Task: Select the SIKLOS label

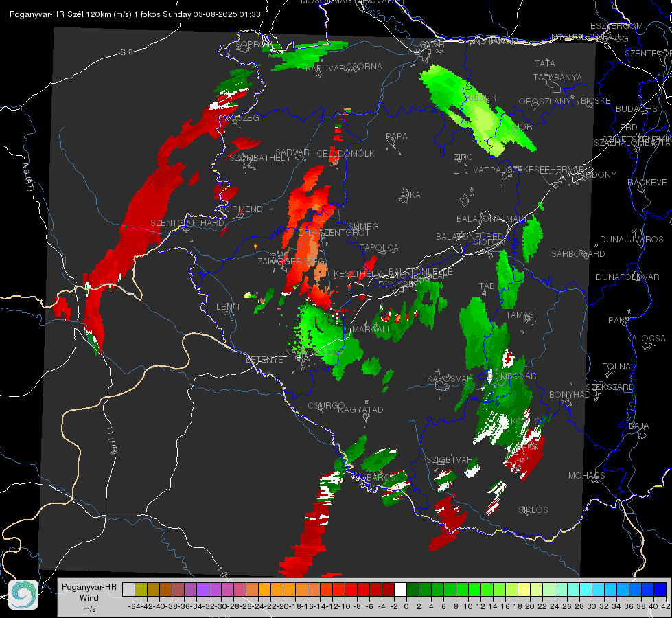Action: pyautogui.click(x=533, y=510)
